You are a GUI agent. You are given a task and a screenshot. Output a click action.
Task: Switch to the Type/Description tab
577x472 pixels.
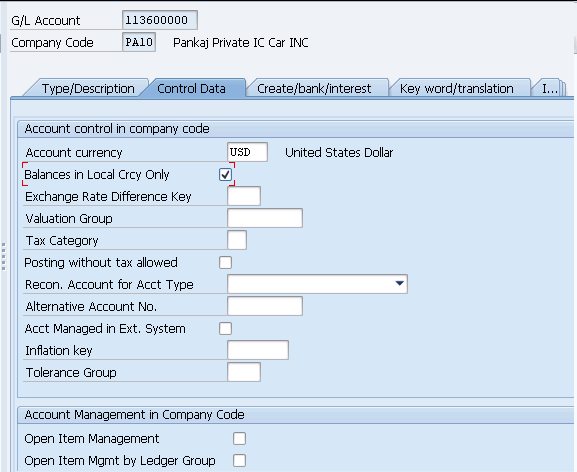[x=88, y=88]
